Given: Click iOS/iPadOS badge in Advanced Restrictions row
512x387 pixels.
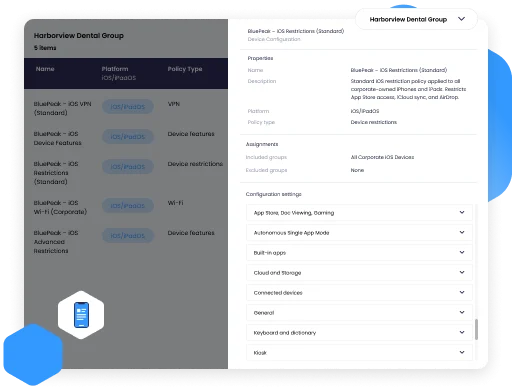Looking at the screenshot, I should click(x=128, y=236).
